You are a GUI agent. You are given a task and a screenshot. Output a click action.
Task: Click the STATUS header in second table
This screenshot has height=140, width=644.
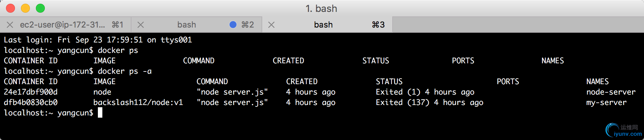point(389,82)
